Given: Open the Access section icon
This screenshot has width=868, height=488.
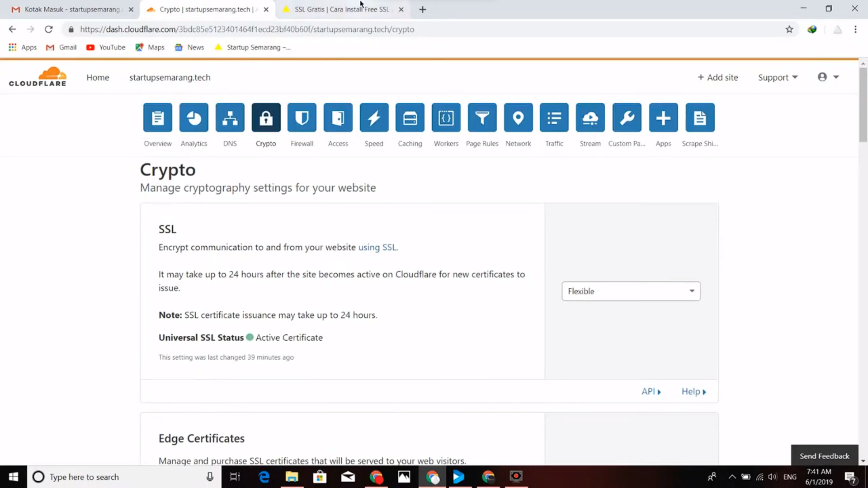Looking at the screenshot, I should pyautogui.click(x=338, y=118).
